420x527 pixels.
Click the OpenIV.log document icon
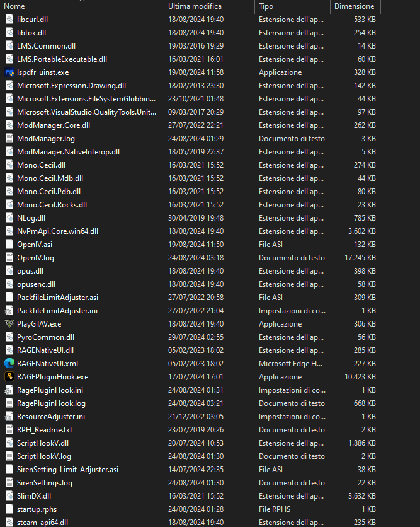click(9, 257)
